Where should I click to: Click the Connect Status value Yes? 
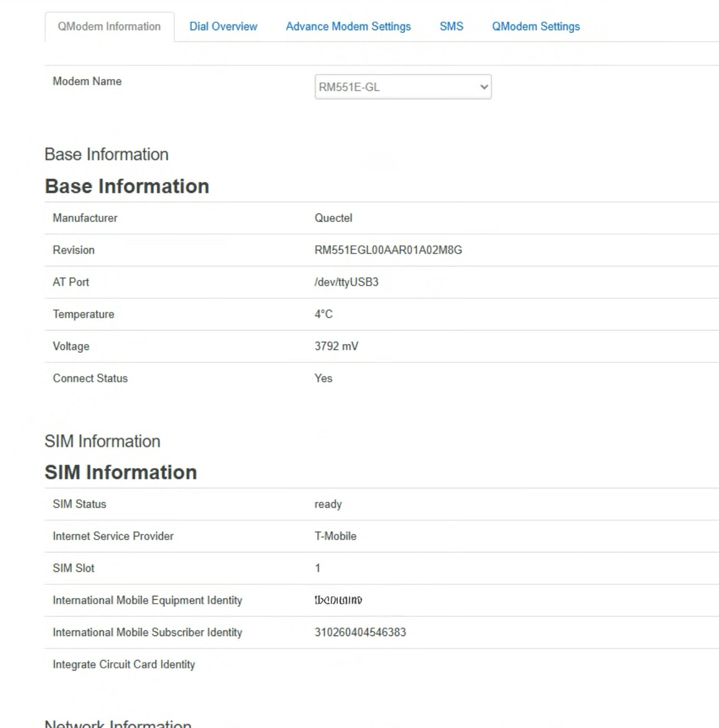323,378
